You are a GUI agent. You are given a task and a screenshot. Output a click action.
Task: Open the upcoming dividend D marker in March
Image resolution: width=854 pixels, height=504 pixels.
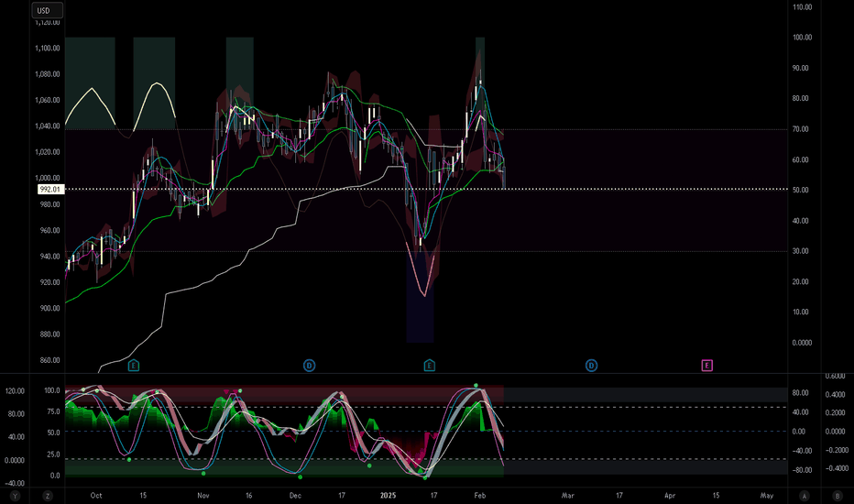[592, 366]
